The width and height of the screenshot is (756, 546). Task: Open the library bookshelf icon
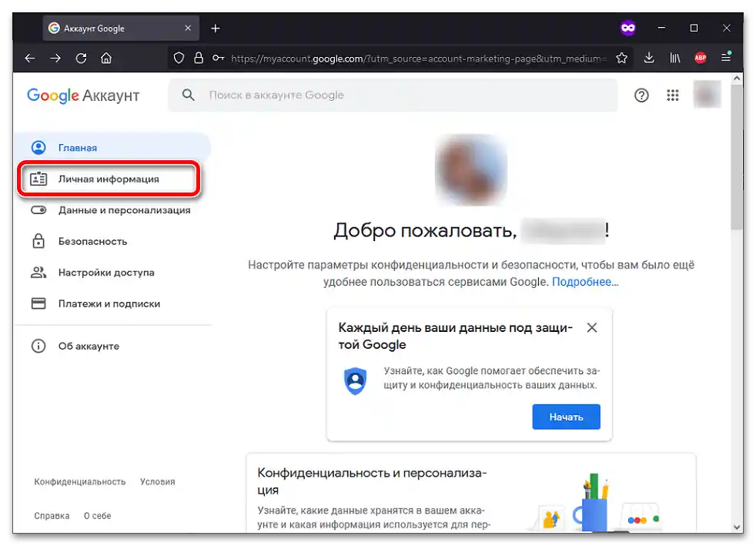click(x=675, y=59)
